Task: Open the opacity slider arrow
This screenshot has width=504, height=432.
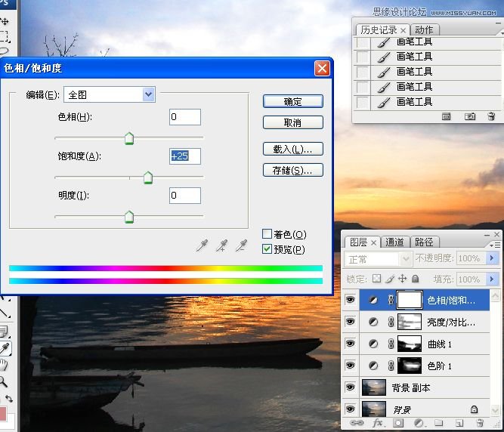Action: pos(492,258)
